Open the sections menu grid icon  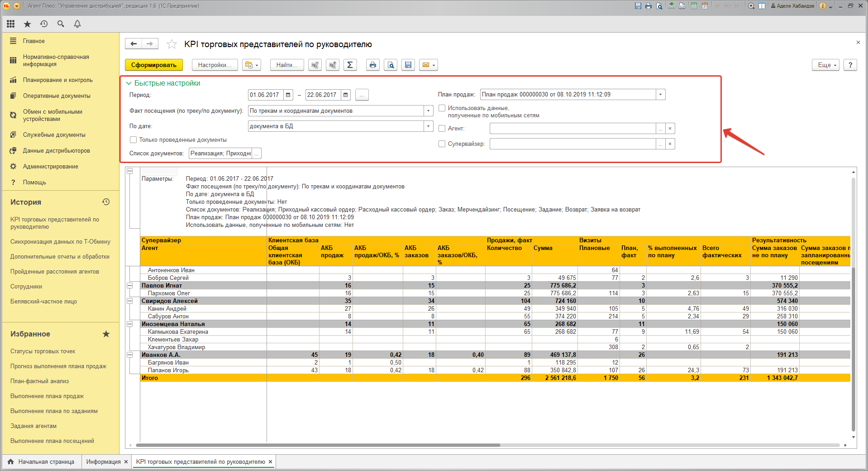coord(11,24)
